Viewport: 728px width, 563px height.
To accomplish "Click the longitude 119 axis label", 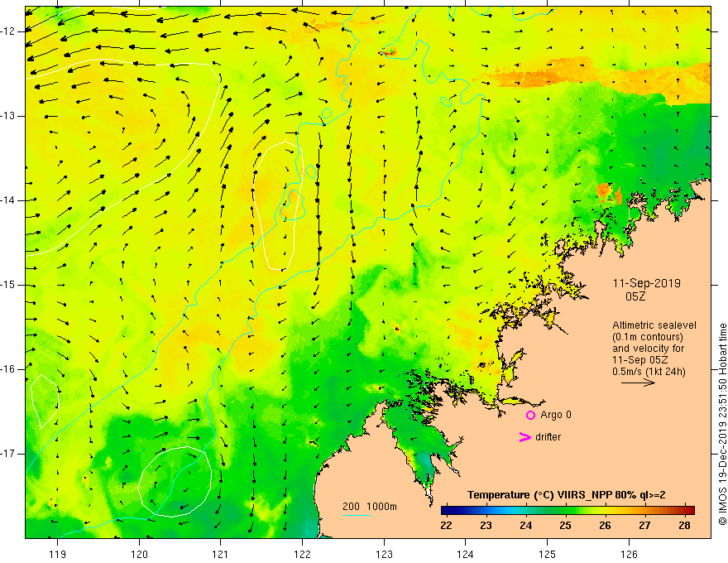I will coord(58,554).
